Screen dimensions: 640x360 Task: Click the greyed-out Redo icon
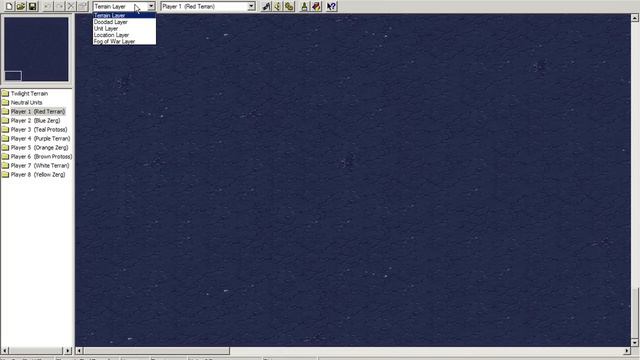[60, 6]
